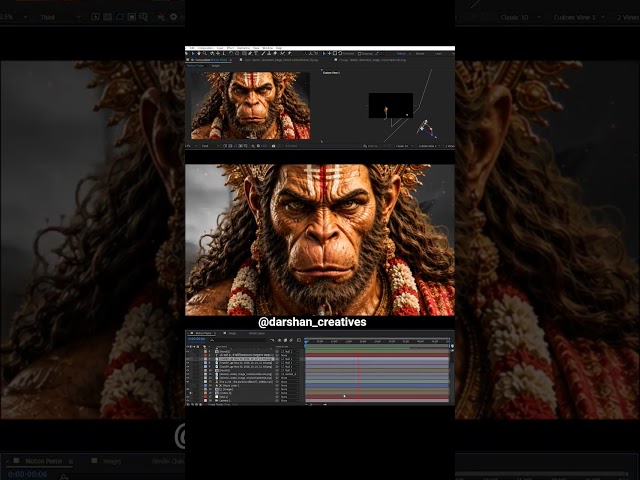The height and width of the screenshot is (480, 640).
Task: Toggle visibility of the [Images] layer
Action: (x=187, y=389)
